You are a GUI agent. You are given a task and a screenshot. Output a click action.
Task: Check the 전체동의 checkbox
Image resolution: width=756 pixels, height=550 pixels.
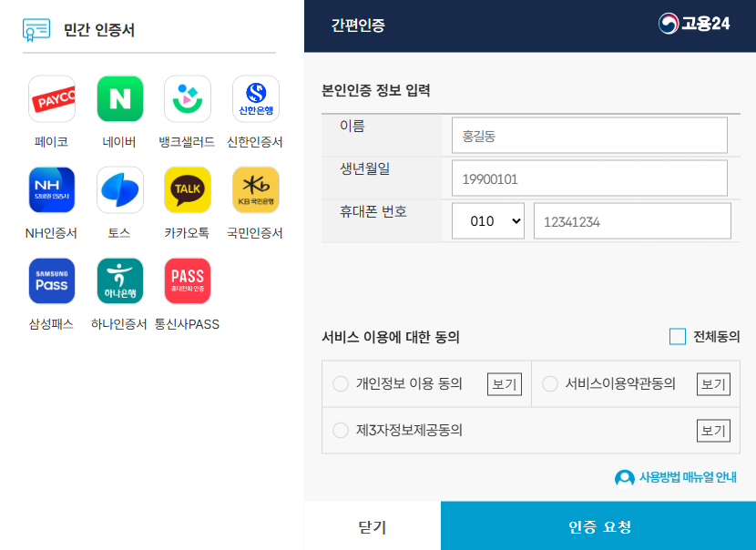tap(678, 336)
